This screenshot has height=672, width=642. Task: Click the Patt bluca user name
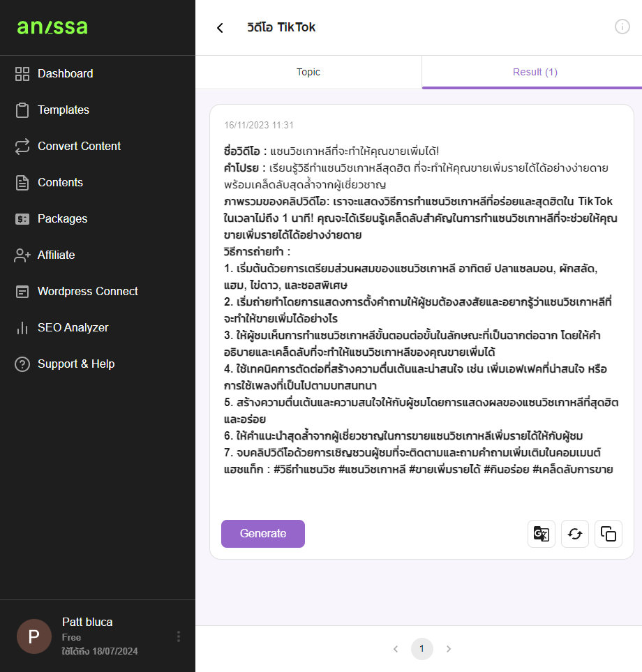tap(87, 622)
